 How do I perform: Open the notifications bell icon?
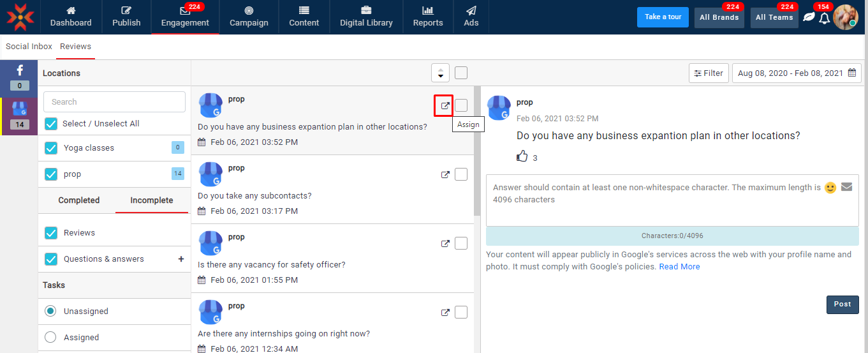825,18
